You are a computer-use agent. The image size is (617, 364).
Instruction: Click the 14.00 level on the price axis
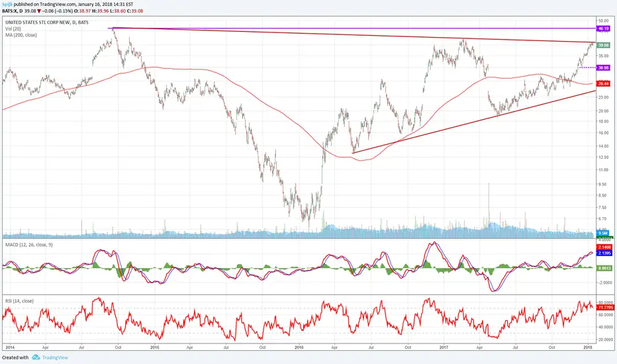point(603,146)
